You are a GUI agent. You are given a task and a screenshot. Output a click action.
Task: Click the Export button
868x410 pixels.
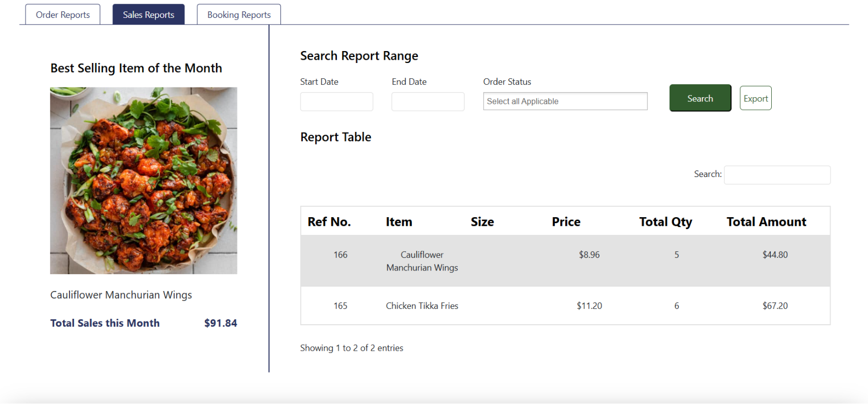pyautogui.click(x=755, y=98)
